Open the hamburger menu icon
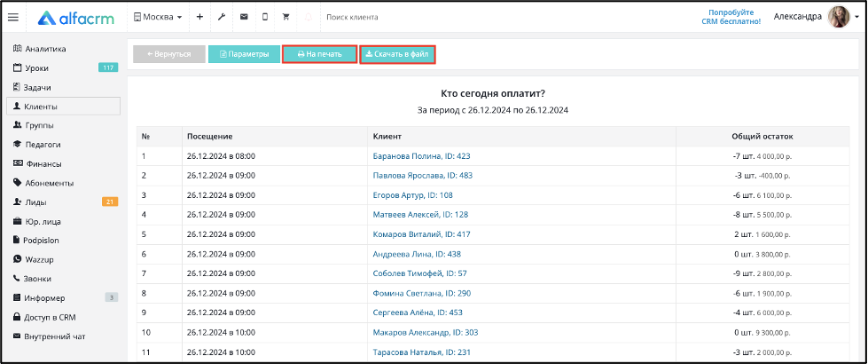This screenshot has height=364, width=868. click(x=12, y=17)
